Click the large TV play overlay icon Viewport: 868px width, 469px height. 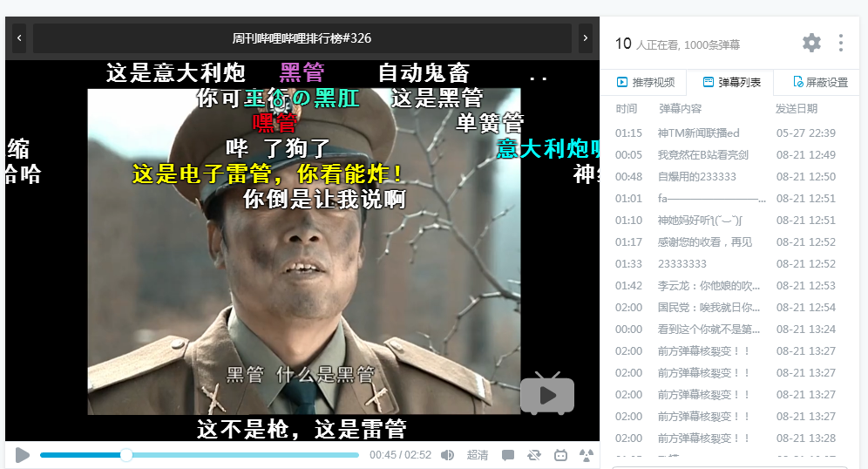tap(547, 393)
